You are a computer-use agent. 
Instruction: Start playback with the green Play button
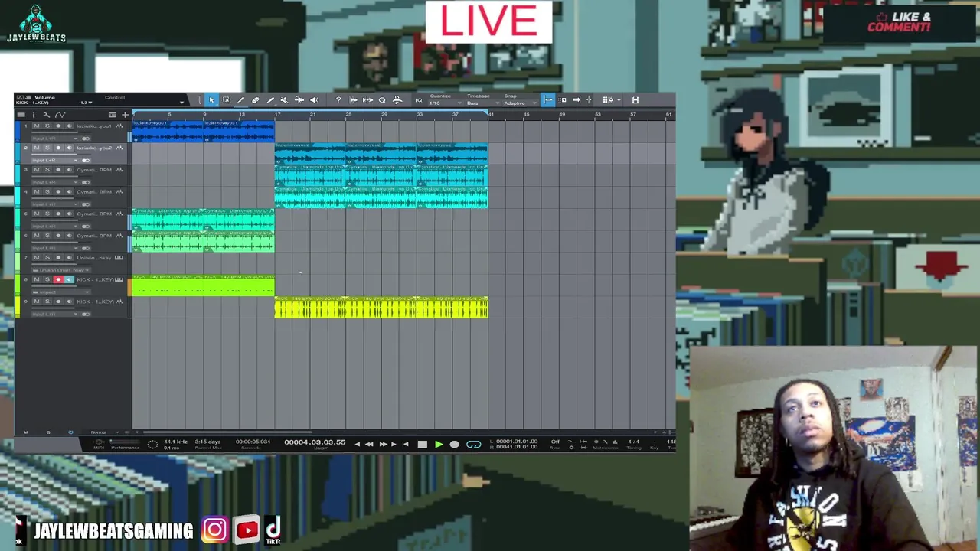439,444
